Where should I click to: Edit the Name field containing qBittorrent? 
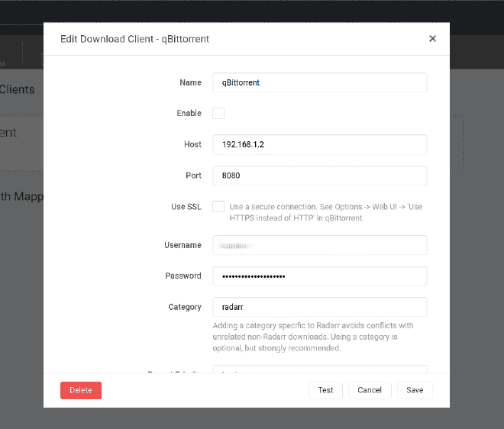point(319,82)
